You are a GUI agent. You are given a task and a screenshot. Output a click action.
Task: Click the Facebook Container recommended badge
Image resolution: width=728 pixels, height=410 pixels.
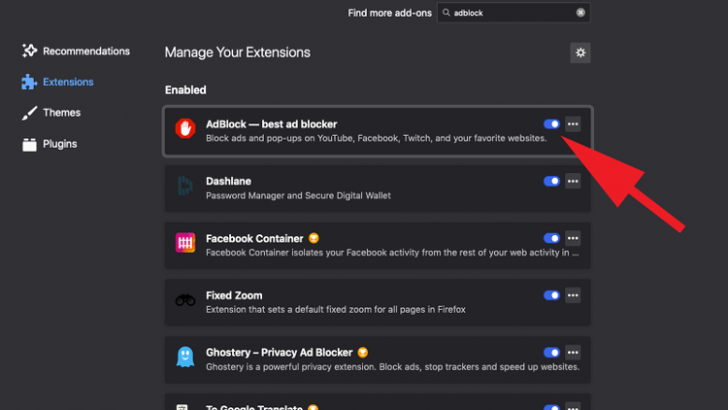313,238
